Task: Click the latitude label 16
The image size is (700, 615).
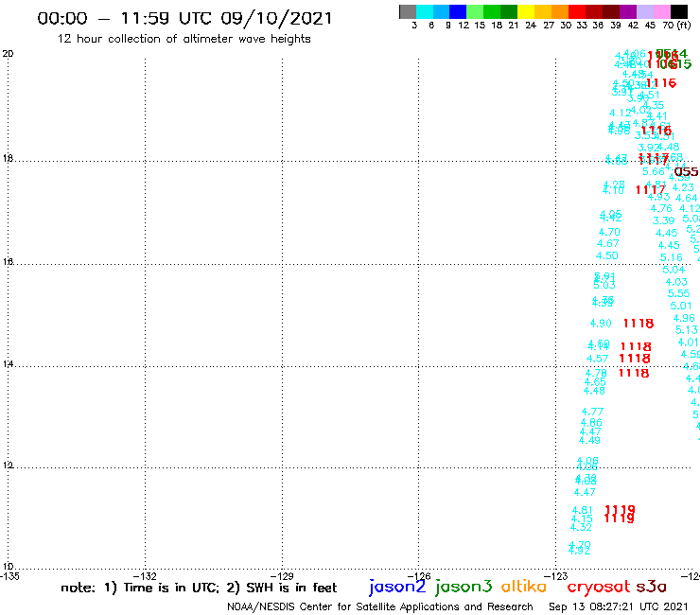Action: 8,262
